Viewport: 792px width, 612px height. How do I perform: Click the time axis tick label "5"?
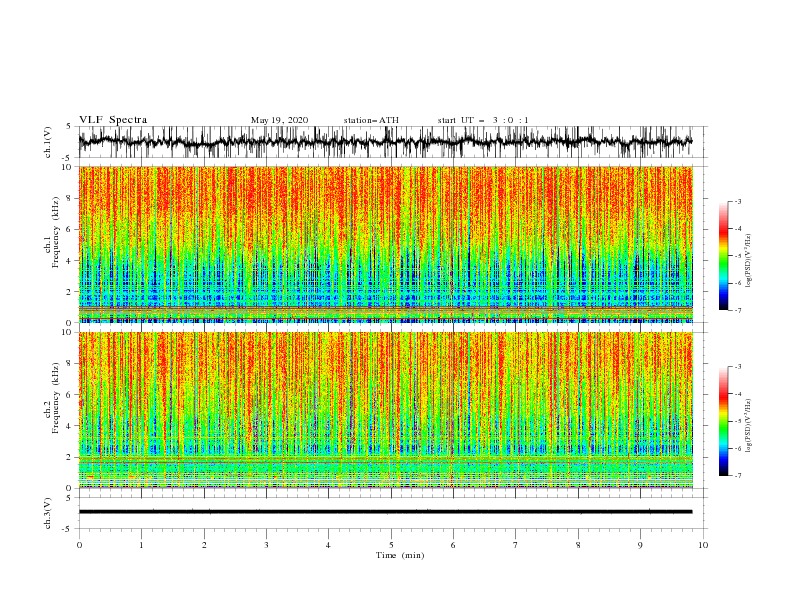tap(391, 545)
